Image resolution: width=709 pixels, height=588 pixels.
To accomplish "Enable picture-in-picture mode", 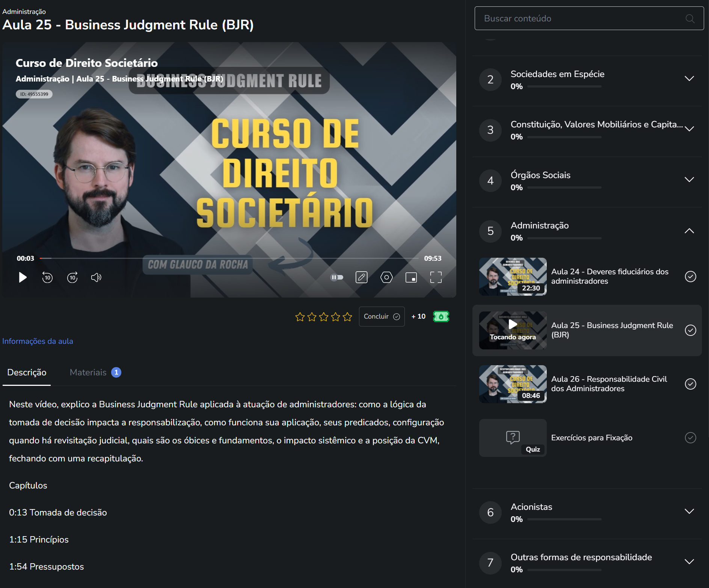I will 411,278.
